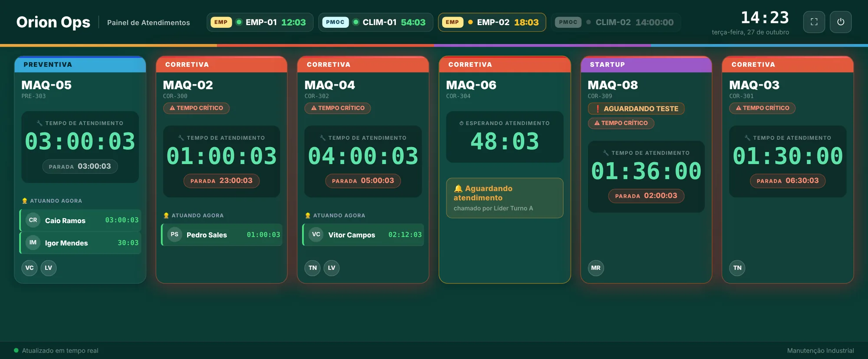
Task: Click the CORRETIVA header of MAQ-02
Action: click(221, 64)
